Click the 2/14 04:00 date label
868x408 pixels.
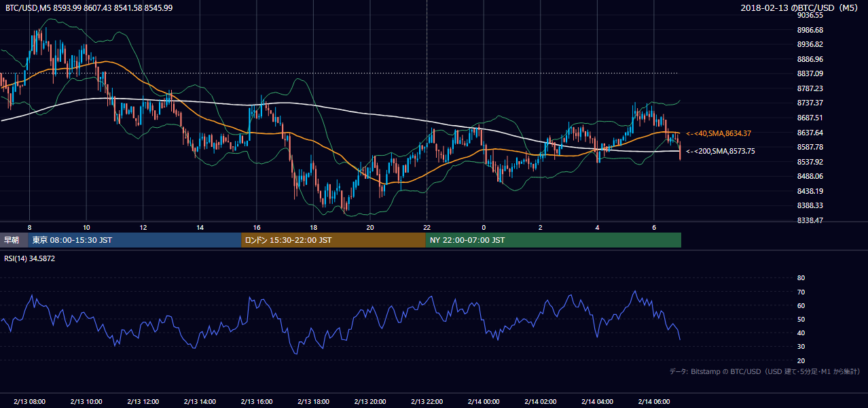(x=597, y=402)
